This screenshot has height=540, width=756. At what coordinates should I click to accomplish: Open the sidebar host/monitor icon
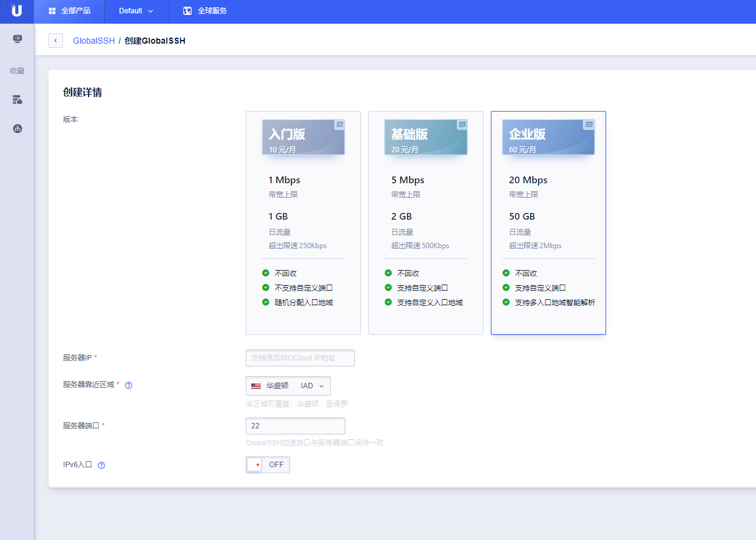click(x=18, y=39)
